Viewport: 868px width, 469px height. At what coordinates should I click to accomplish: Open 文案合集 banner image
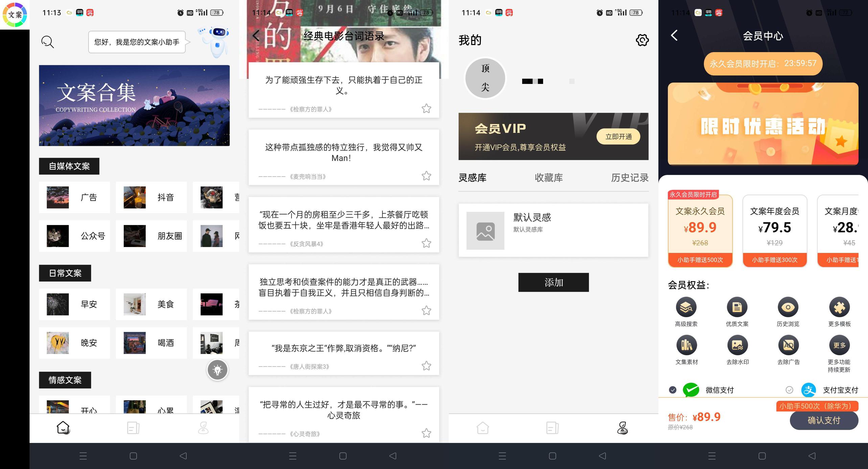(x=134, y=106)
